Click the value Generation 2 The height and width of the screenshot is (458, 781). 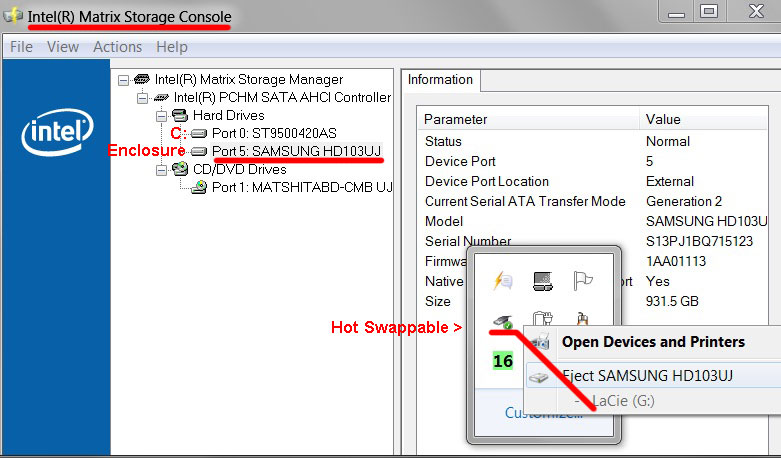683,201
